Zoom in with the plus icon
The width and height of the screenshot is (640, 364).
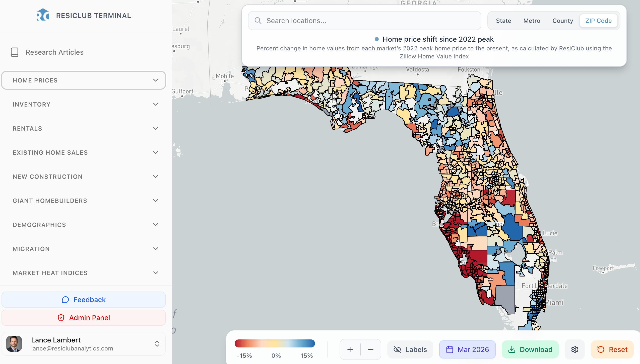(x=350, y=349)
